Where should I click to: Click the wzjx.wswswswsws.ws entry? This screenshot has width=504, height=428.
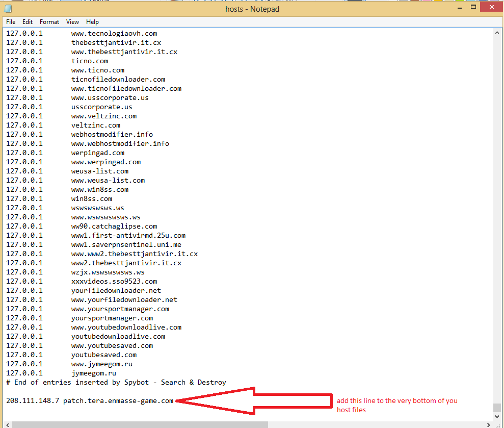(108, 272)
